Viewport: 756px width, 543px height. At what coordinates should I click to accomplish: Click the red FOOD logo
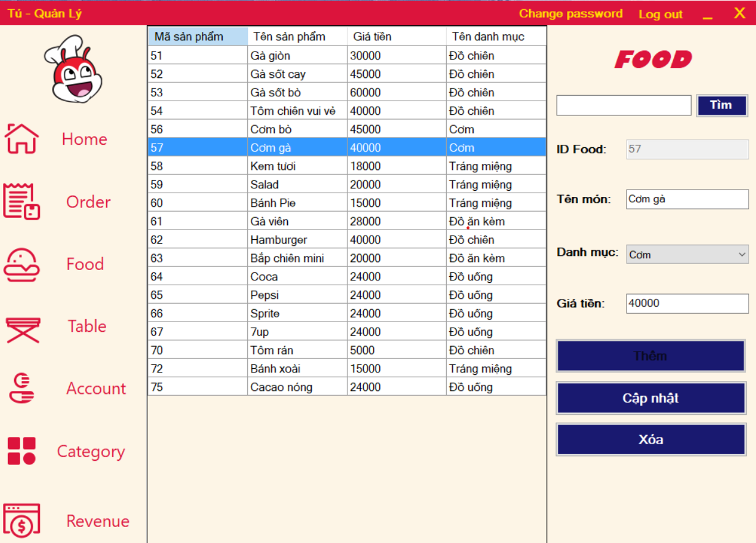(652, 59)
